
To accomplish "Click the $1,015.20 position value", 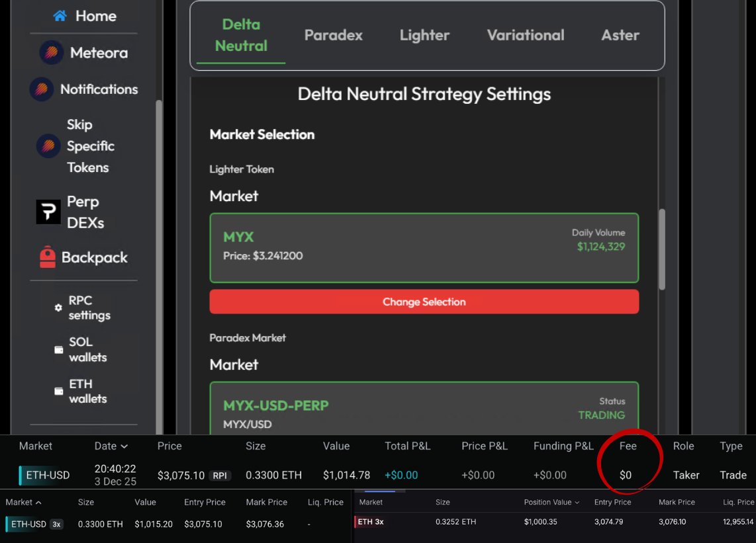I will click(x=154, y=524).
